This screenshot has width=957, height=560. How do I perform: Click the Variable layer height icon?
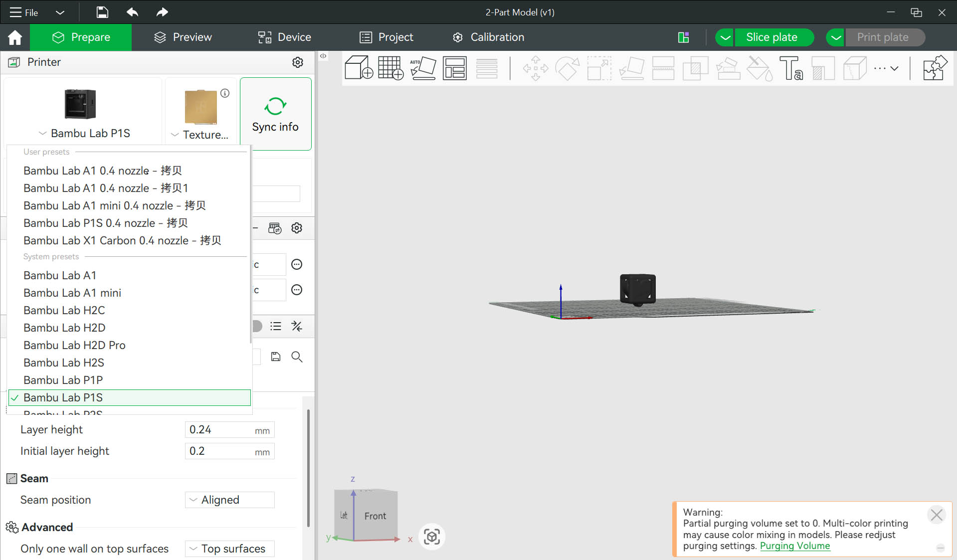click(x=487, y=68)
